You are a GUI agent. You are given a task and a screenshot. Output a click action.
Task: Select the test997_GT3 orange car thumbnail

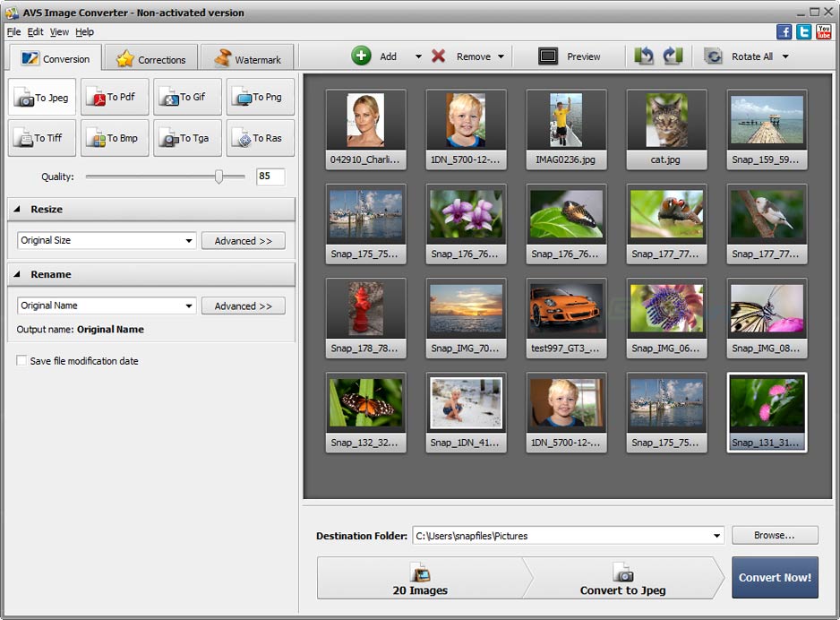click(566, 318)
